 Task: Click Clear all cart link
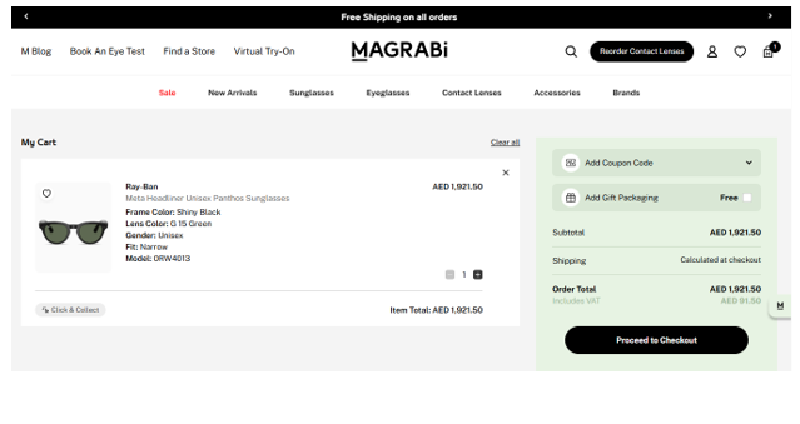(x=505, y=142)
